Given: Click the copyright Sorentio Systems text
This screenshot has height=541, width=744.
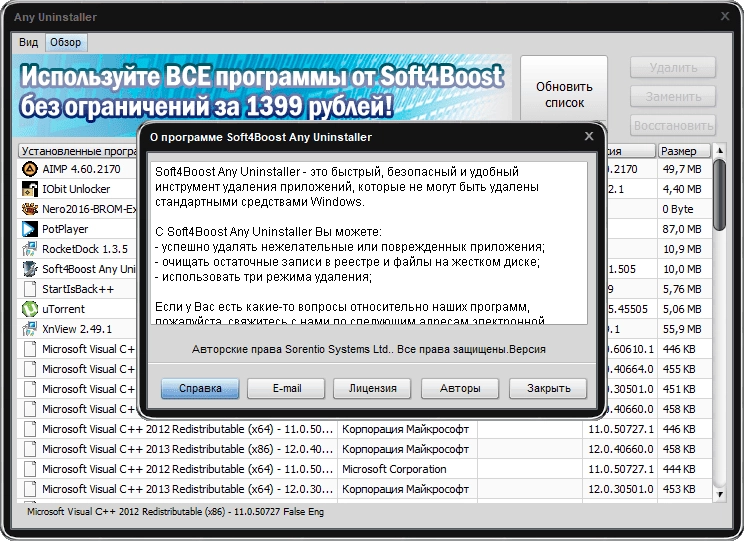Looking at the screenshot, I should coord(369,349).
